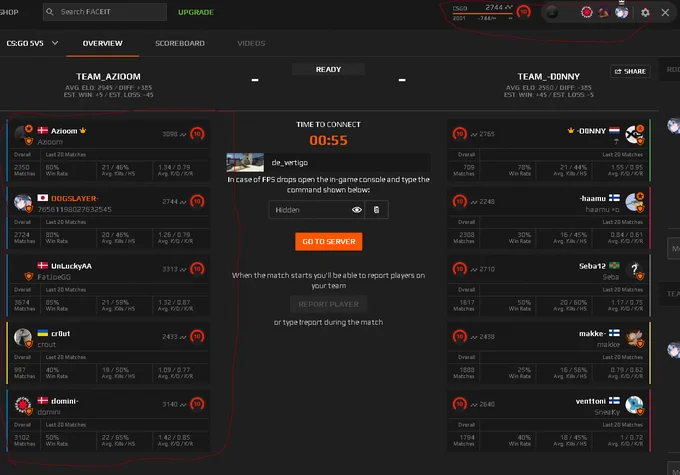
Task: Click the Hidden command field
Action: tap(317, 210)
